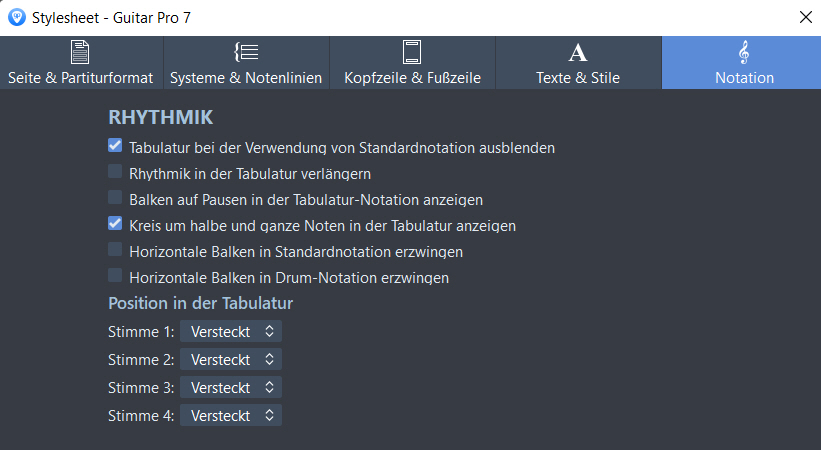Screen dimensions: 821x450
Task: Open the Stimme 4 position dropdown
Action: coord(231,415)
